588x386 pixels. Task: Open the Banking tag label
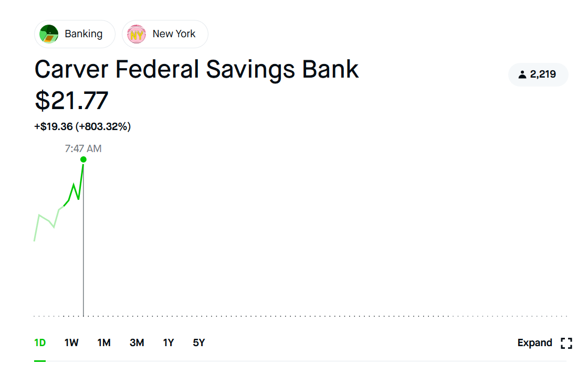(x=83, y=34)
